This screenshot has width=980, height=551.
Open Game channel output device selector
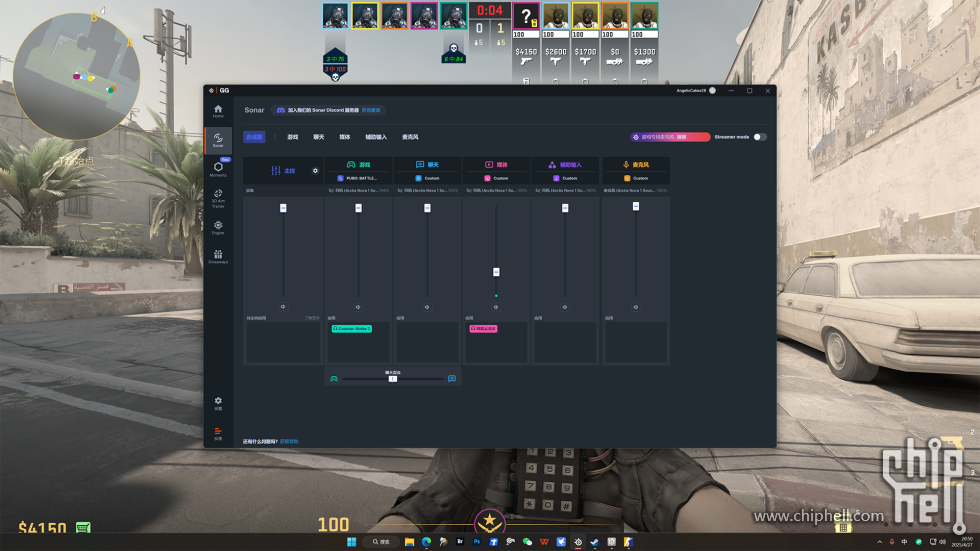click(x=359, y=191)
